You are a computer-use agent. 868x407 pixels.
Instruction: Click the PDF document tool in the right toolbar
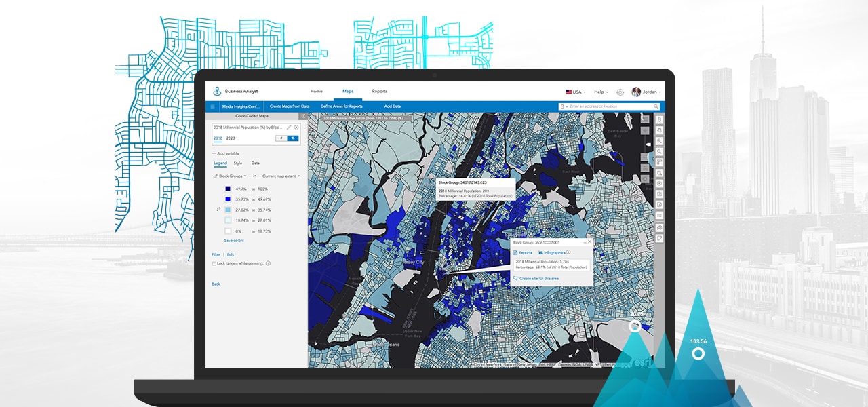click(659, 205)
